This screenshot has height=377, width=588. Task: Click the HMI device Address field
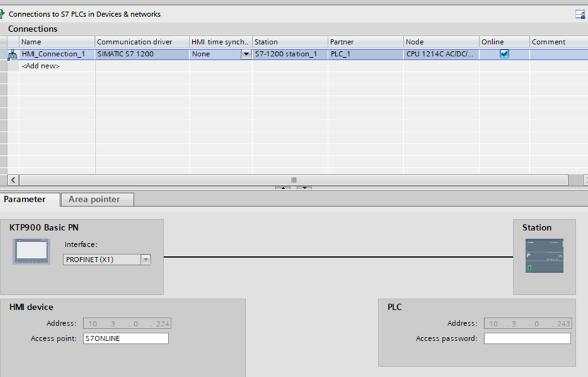point(127,324)
